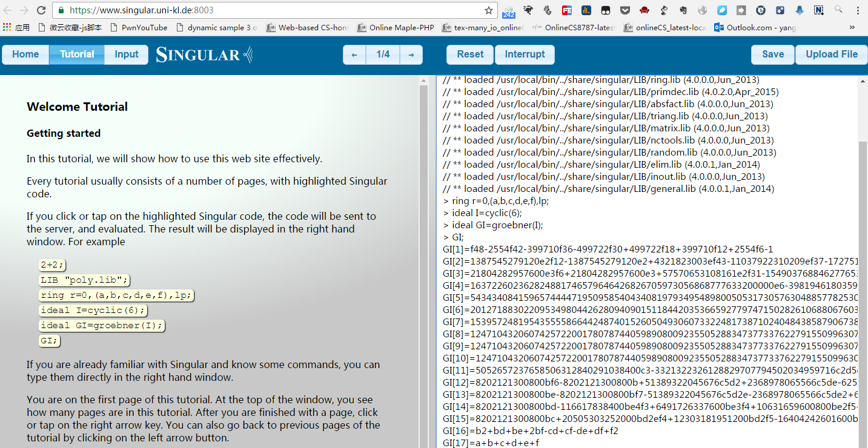The width and height of the screenshot is (868, 448).
Task: Click the 'Welcome Tutorial' heading
Action: coord(77,107)
